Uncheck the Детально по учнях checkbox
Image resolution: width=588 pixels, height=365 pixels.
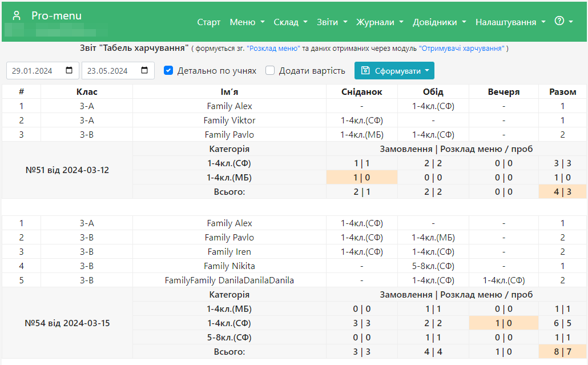(x=168, y=70)
